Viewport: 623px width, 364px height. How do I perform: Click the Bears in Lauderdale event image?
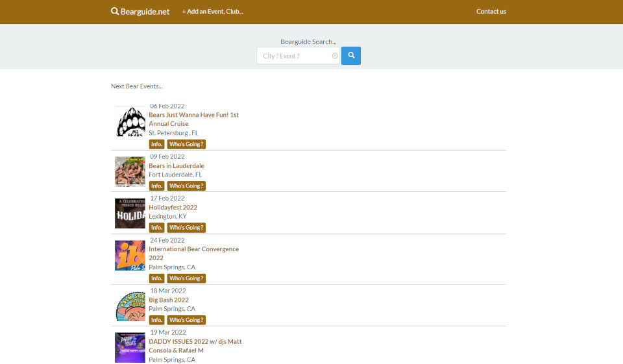130,171
